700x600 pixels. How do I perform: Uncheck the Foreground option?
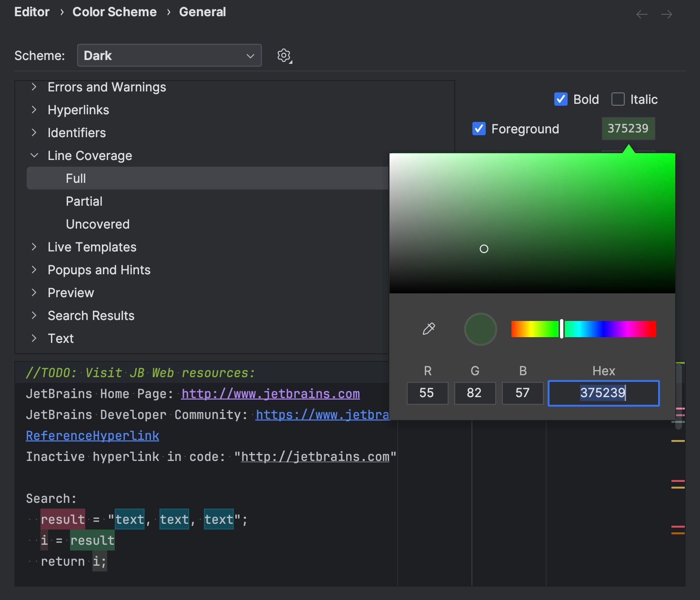[479, 129]
